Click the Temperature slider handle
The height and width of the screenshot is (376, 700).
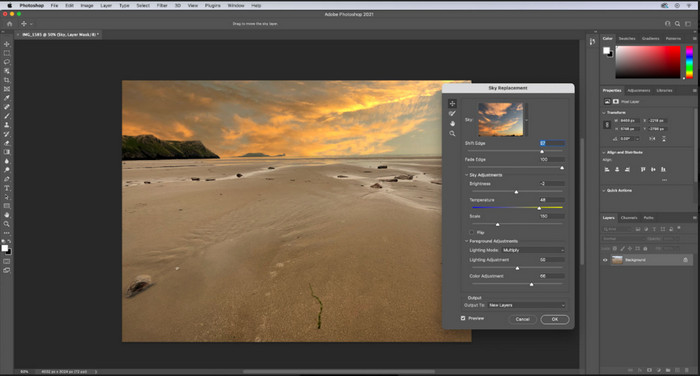539,208
